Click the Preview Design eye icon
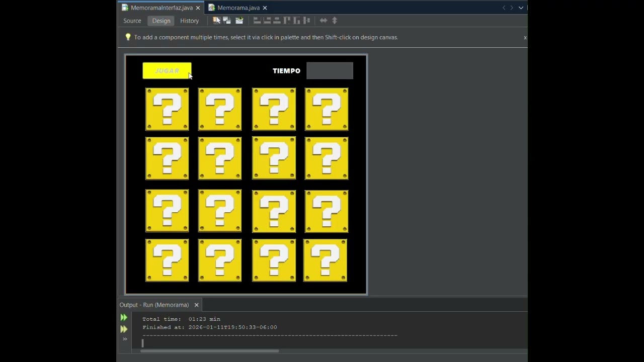 point(239,21)
